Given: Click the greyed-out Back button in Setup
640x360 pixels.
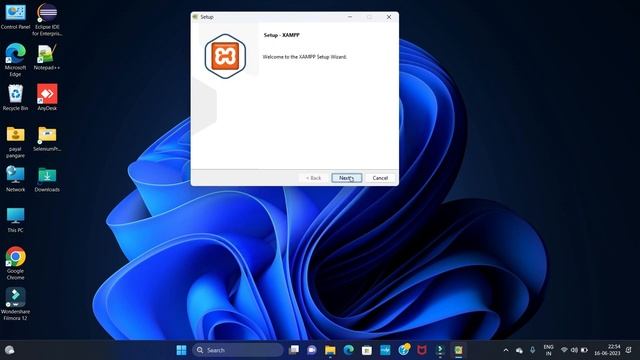Looking at the screenshot, I should [x=313, y=178].
